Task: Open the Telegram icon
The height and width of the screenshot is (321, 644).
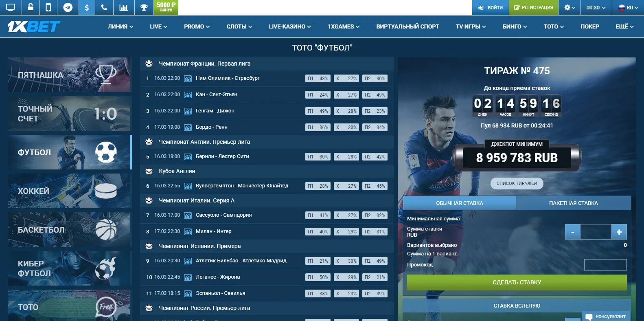Action: pos(68,7)
